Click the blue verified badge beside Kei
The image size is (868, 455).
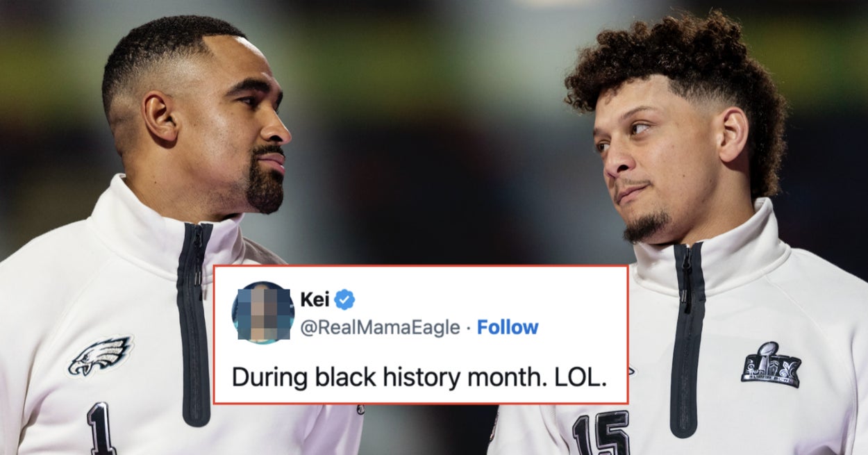pyautogui.click(x=344, y=299)
